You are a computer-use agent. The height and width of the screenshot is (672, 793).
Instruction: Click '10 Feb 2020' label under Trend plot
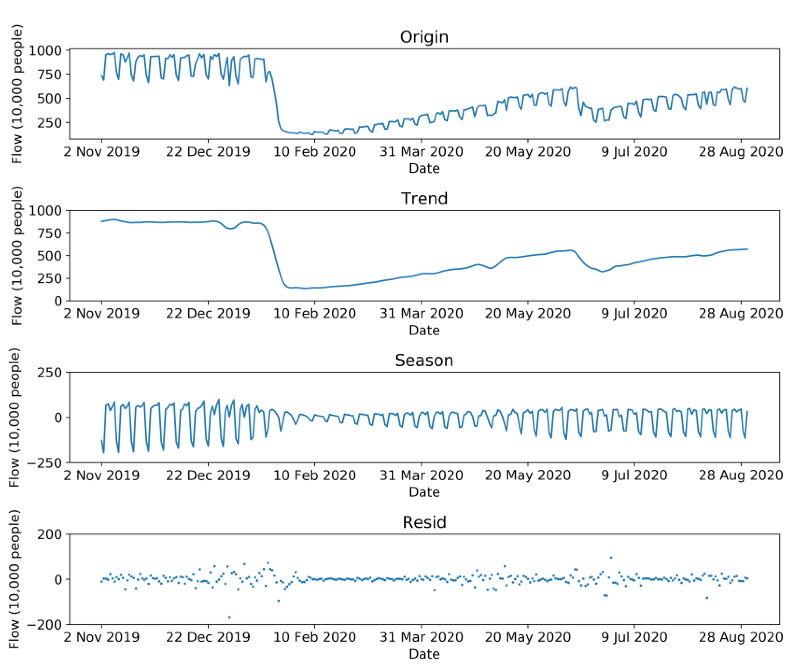[x=315, y=314]
